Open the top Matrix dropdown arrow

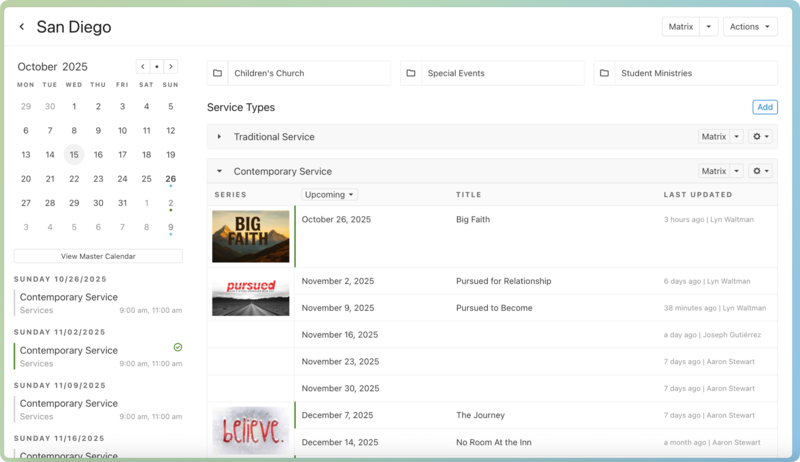(708, 27)
